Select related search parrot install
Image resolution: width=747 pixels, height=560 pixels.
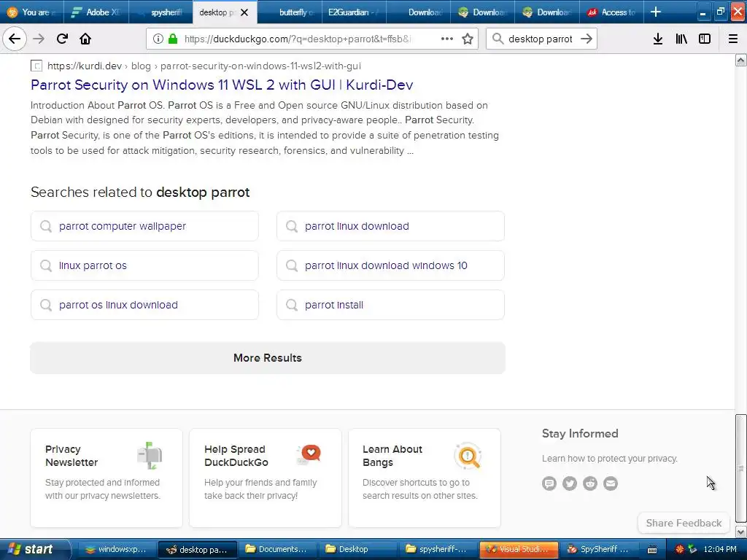(391, 305)
